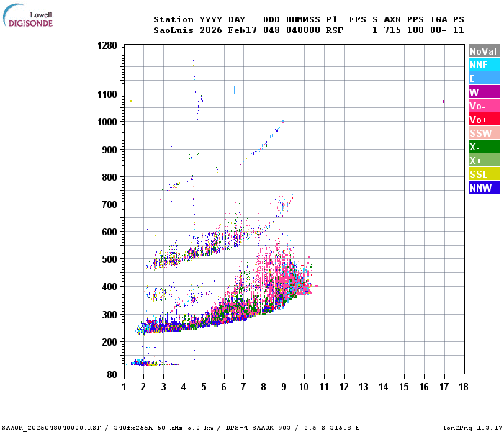
Task: Click the station name SaoLuis
Action: [x=174, y=30]
